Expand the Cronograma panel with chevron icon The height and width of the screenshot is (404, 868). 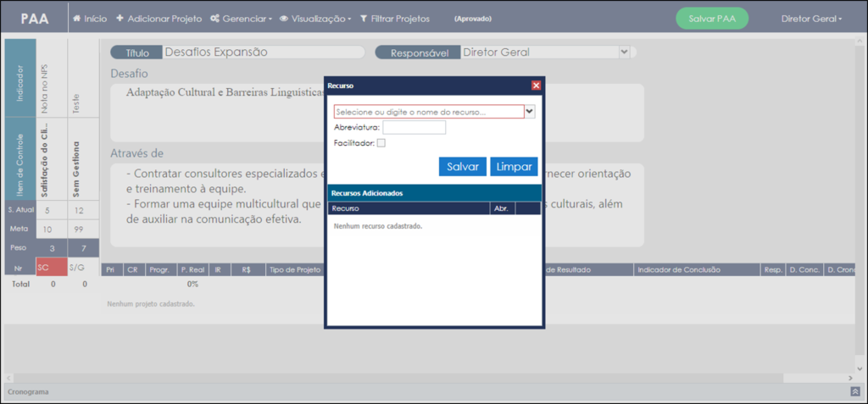(x=854, y=391)
